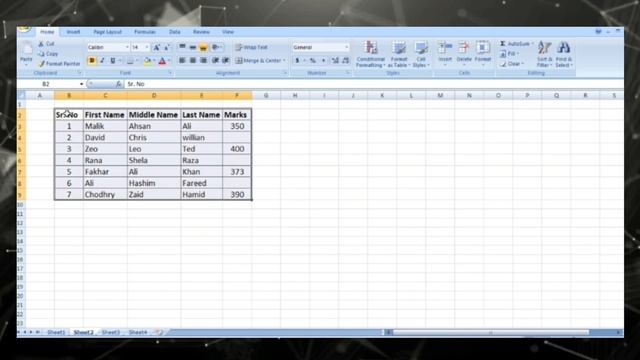This screenshot has height=360, width=640.
Task: Open the Fill dropdown
Action: [509, 53]
